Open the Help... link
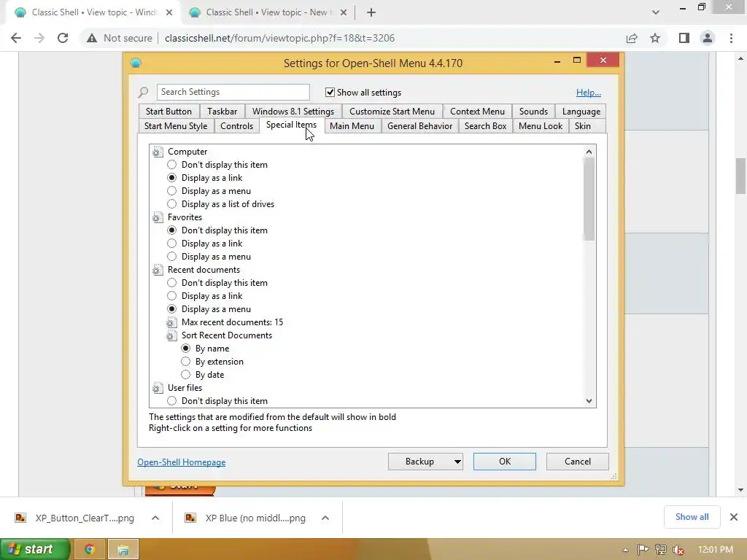Screen dimensions: 747x560 tap(589, 93)
